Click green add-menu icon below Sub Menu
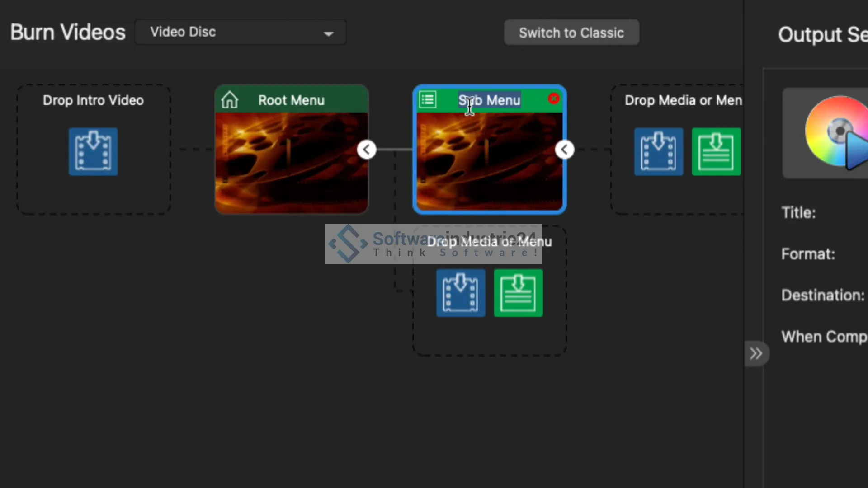The height and width of the screenshot is (488, 868). (518, 293)
